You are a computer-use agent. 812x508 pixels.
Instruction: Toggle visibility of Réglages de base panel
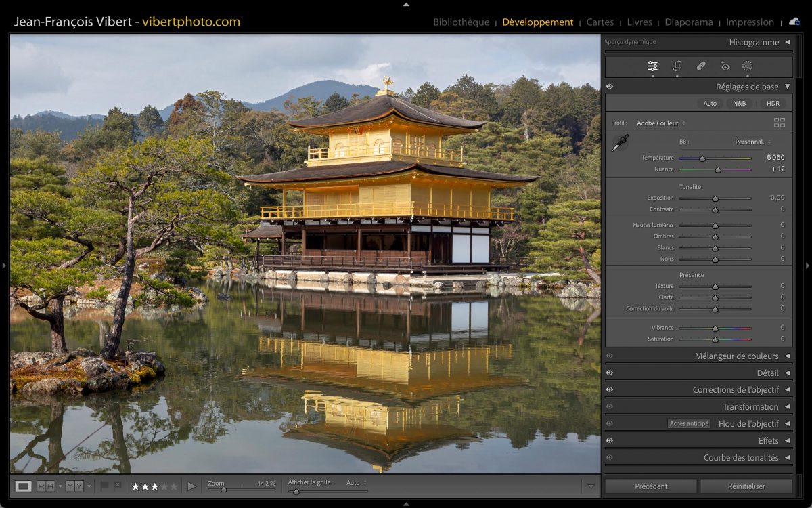click(x=610, y=87)
